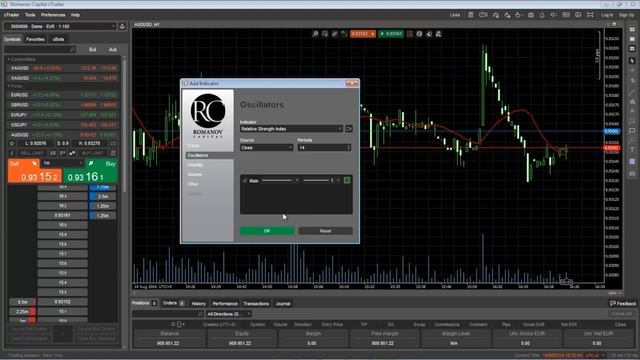Open the account selector dropdown
640x360 pixels.
tap(60, 26)
